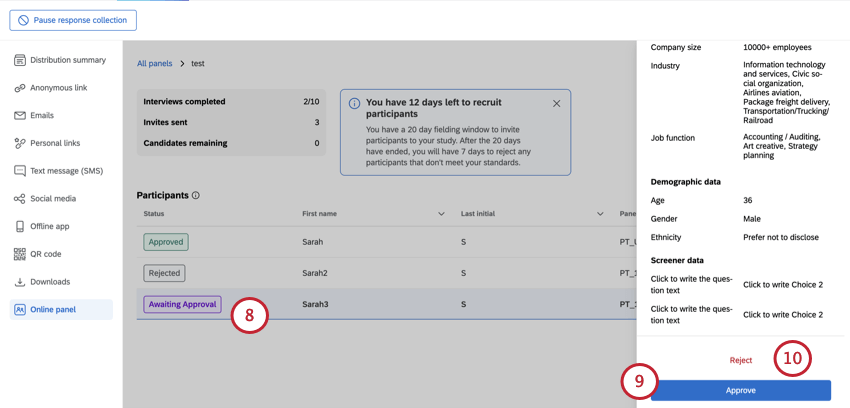Click the Text message (SMS) icon

[20, 171]
